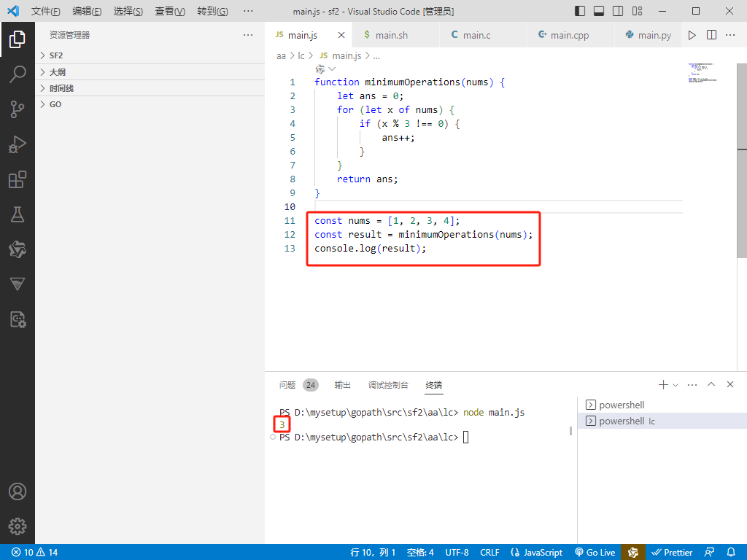Open the Source Control view
Viewport: 747px width, 560px height.
point(18,109)
